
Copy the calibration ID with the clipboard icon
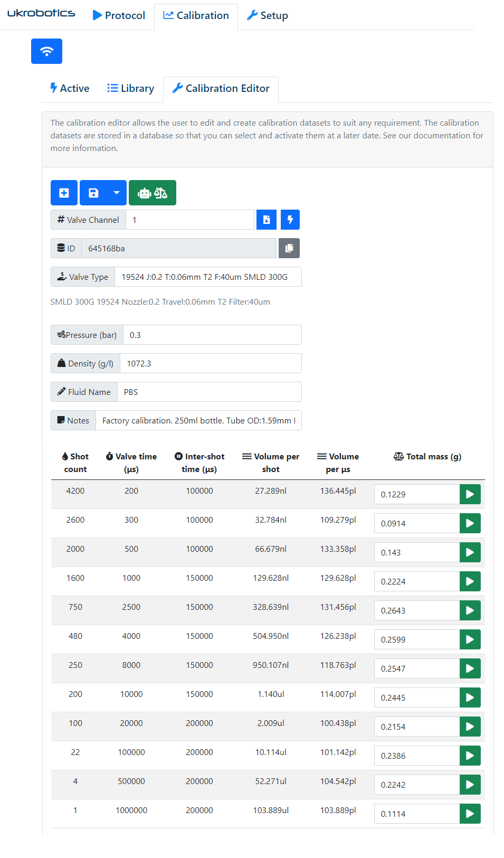(289, 248)
